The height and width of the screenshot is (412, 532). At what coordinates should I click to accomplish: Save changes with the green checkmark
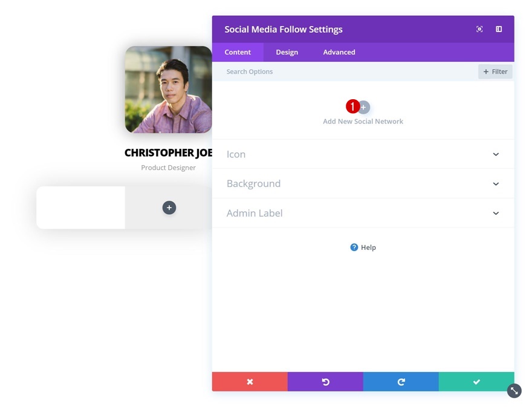point(476,382)
